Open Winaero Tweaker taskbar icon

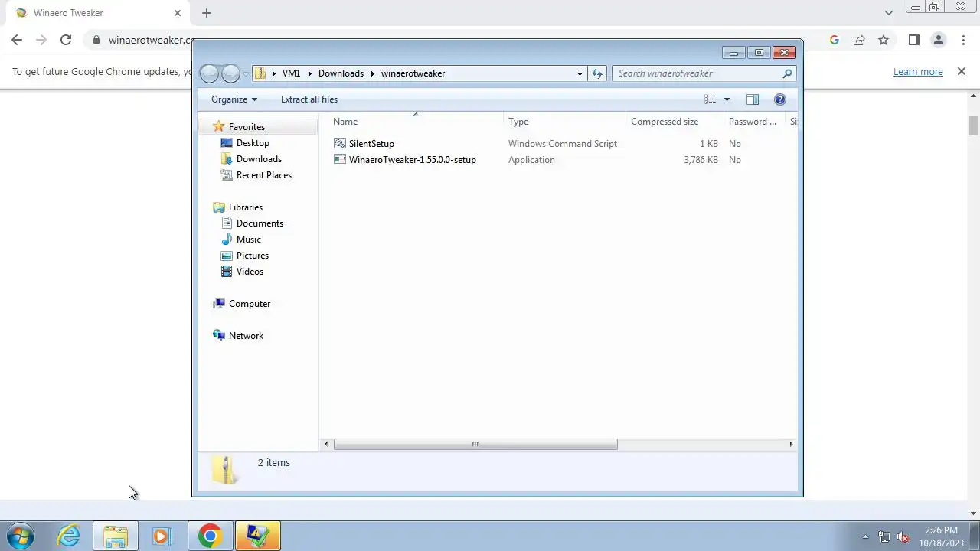(x=258, y=536)
